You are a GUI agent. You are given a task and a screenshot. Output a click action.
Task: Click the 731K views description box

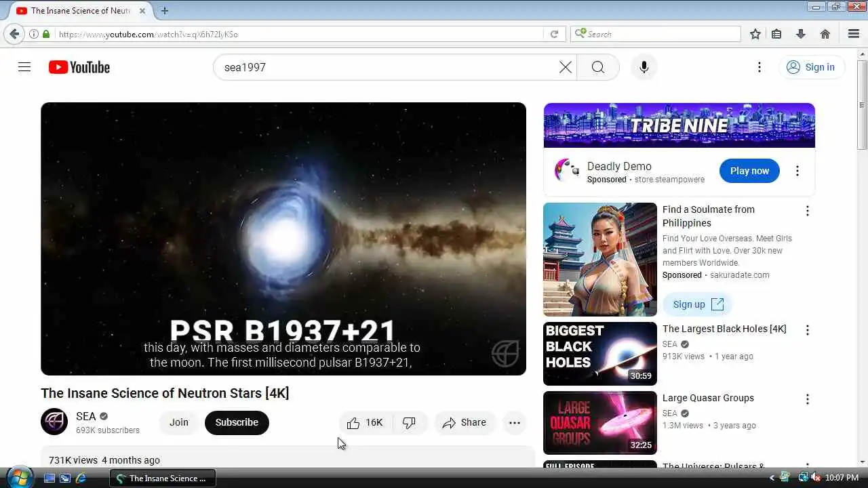288,457
